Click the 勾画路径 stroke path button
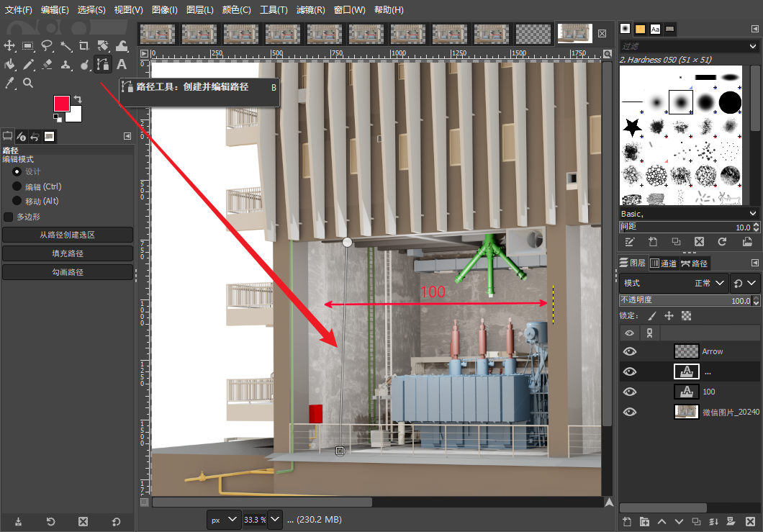 68,272
